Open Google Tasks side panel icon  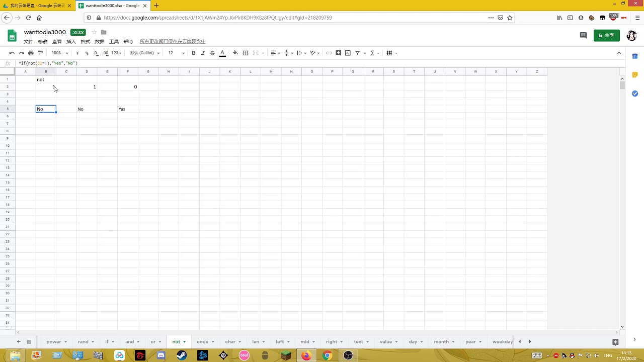coord(634,94)
